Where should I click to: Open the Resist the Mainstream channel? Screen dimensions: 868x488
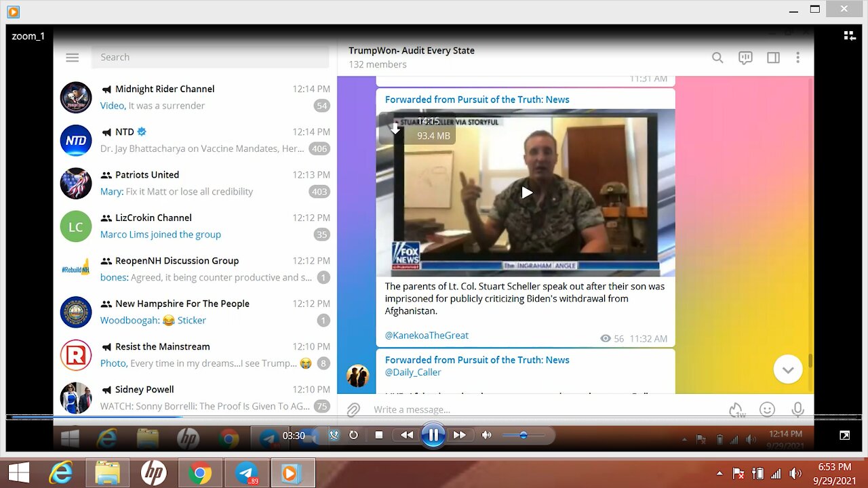pos(195,354)
